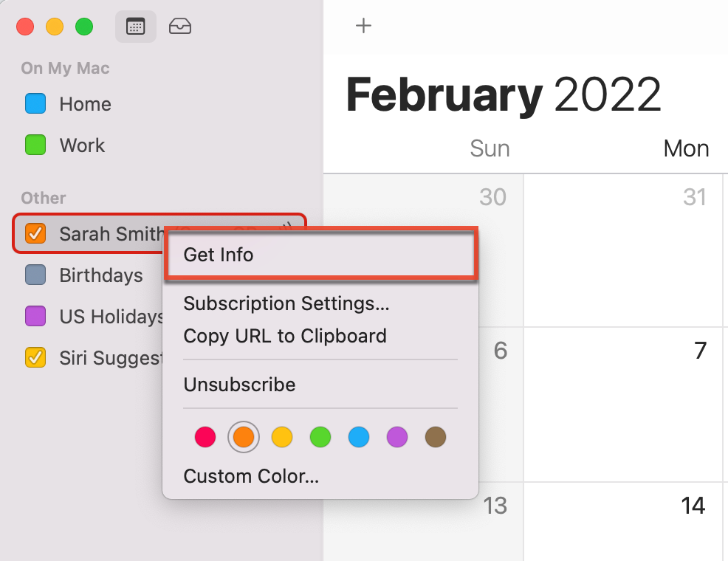
Task: Toggle the Sarah Smith calendar checkbox
Action: tap(33, 234)
